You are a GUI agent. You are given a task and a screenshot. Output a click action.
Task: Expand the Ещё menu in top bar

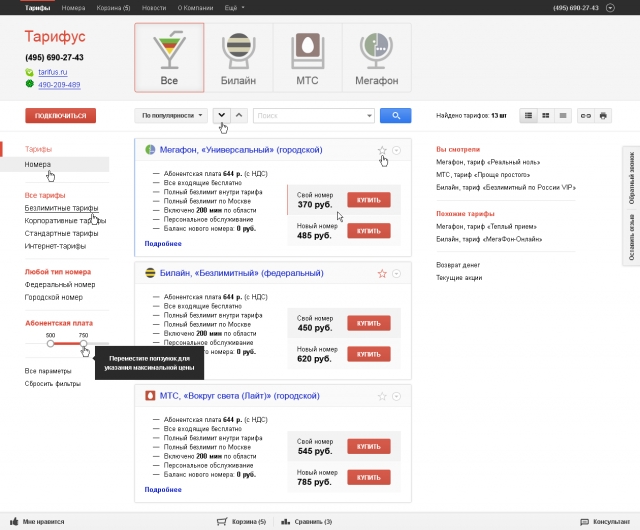pyautogui.click(x=234, y=8)
